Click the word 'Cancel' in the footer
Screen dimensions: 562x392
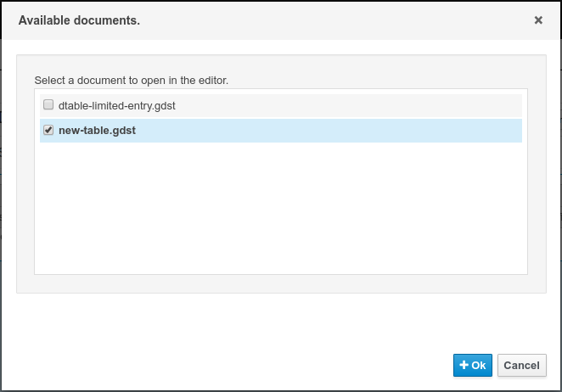point(521,366)
